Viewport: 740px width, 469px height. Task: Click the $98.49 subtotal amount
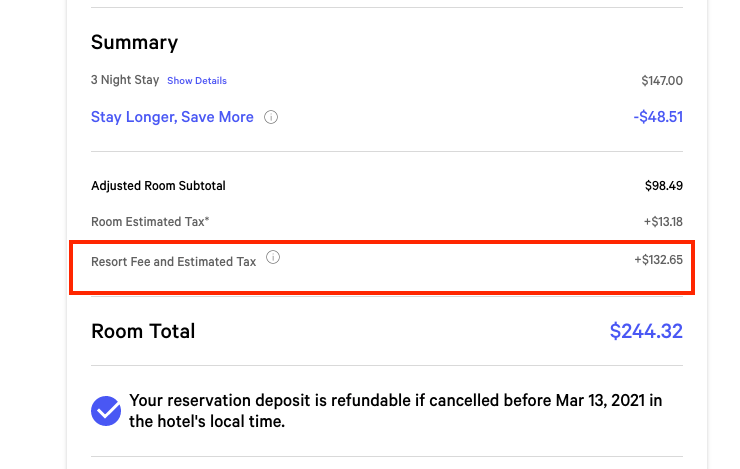click(x=664, y=186)
